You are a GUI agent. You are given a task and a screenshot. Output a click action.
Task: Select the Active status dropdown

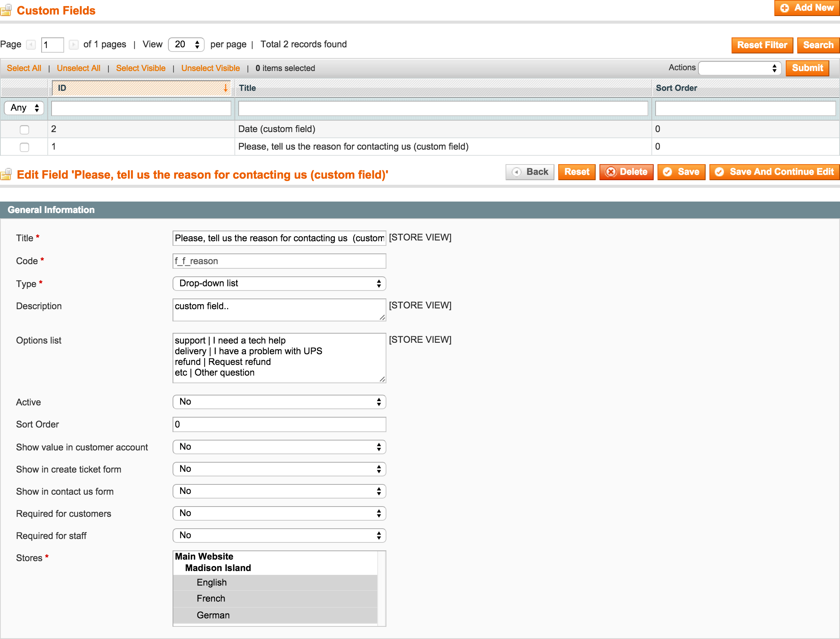pyautogui.click(x=278, y=402)
